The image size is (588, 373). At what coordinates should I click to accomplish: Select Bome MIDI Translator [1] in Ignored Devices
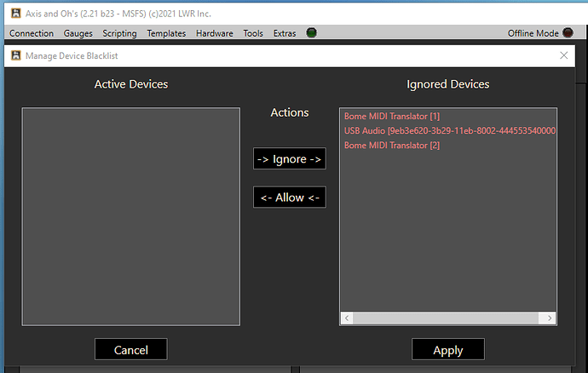click(x=391, y=116)
